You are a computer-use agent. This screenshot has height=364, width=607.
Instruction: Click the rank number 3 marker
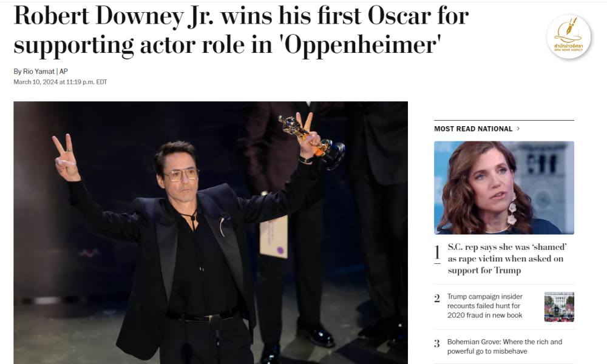437,343
